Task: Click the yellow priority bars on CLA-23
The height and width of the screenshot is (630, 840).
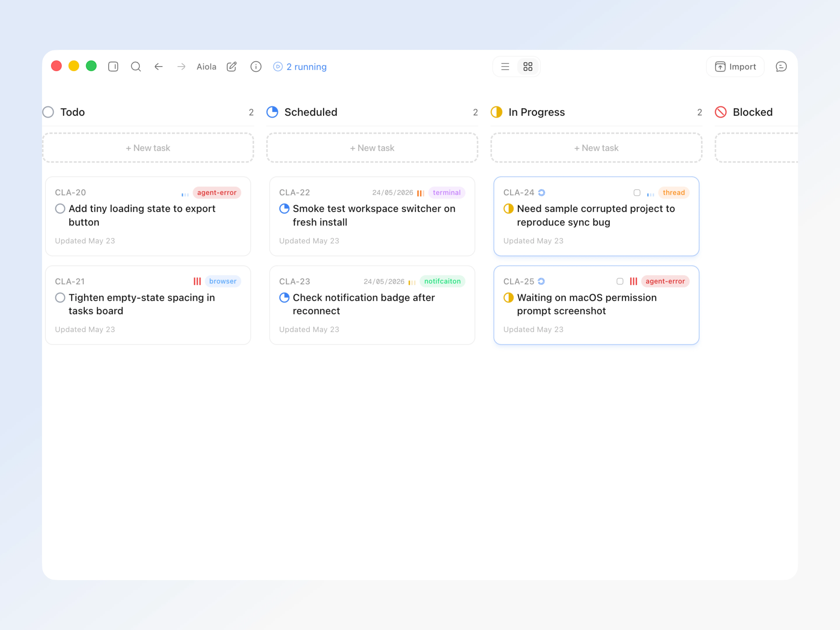Action: 412,282
